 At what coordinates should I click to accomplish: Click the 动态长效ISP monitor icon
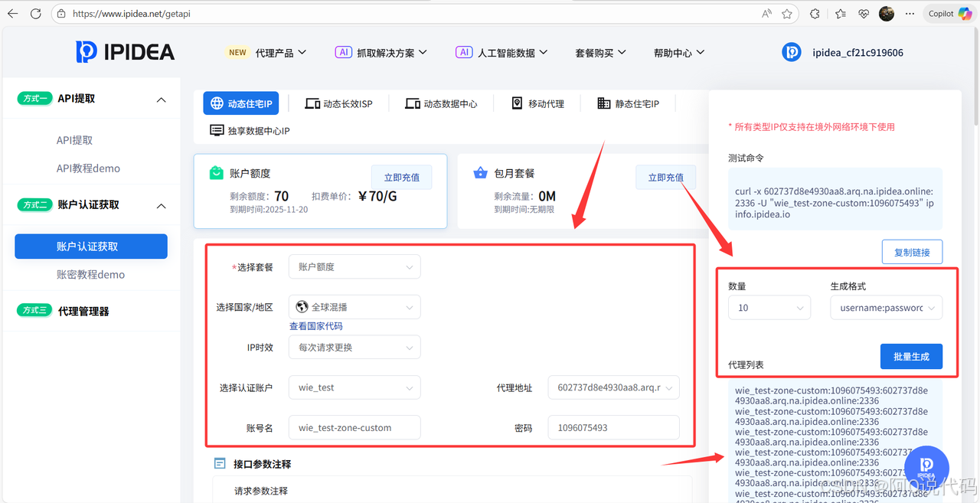312,103
